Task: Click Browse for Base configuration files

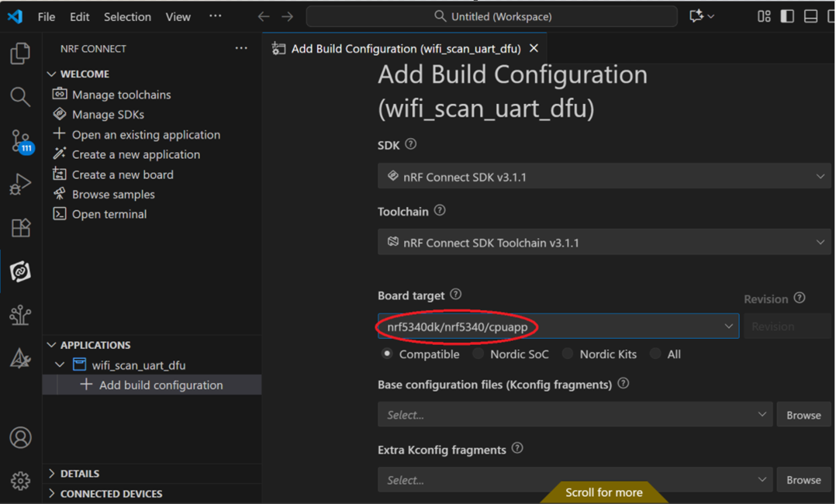Action: tap(803, 415)
